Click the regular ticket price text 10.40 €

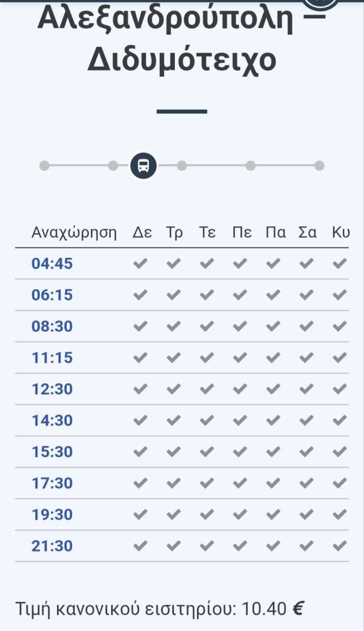272,608
